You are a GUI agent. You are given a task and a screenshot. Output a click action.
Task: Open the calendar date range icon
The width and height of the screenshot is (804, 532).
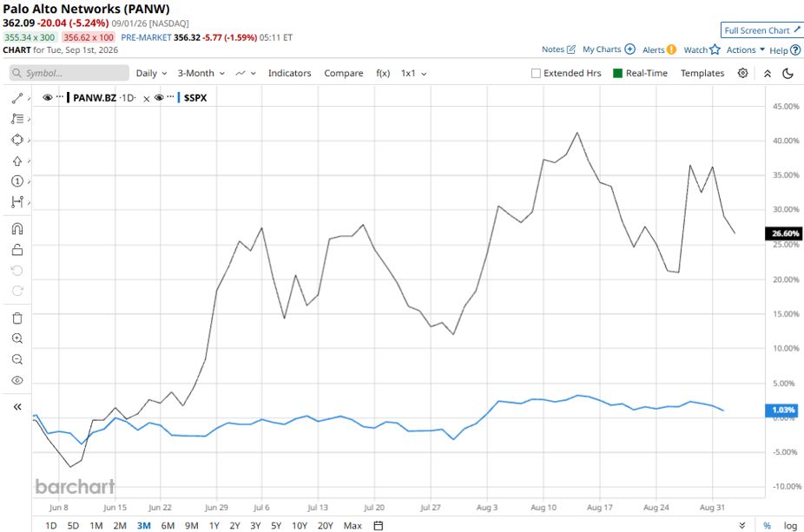(x=379, y=525)
